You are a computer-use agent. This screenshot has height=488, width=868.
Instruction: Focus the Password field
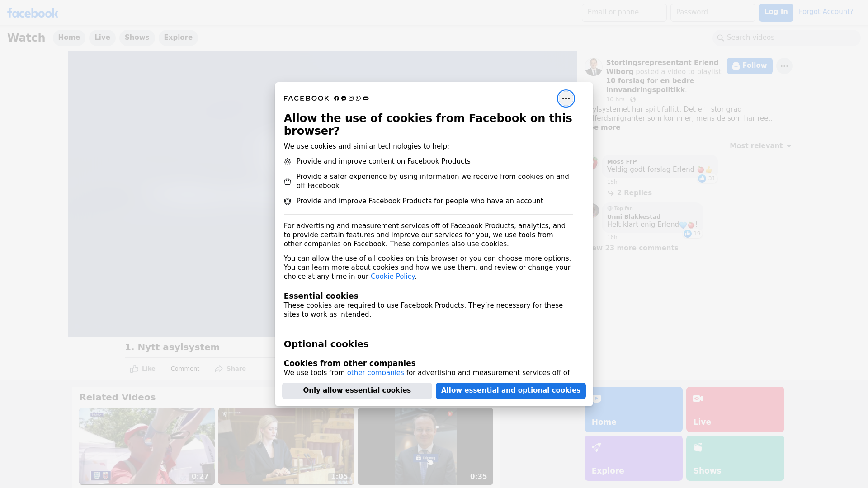[x=712, y=12]
